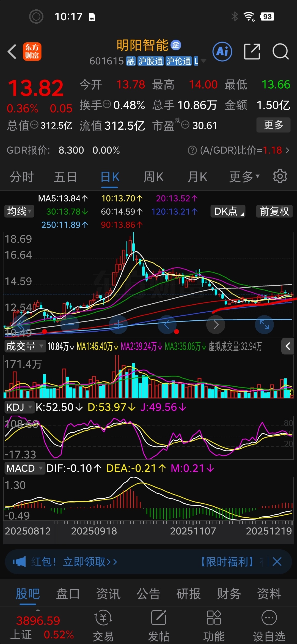Tap the 20250918 date on timeline
The image size is (297, 644).
(94, 531)
